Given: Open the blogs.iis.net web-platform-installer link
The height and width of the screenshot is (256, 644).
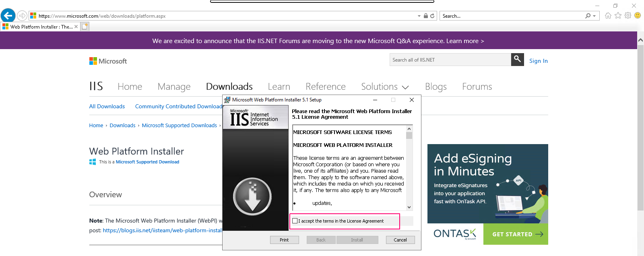Looking at the screenshot, I should click(x=162, y=230).
